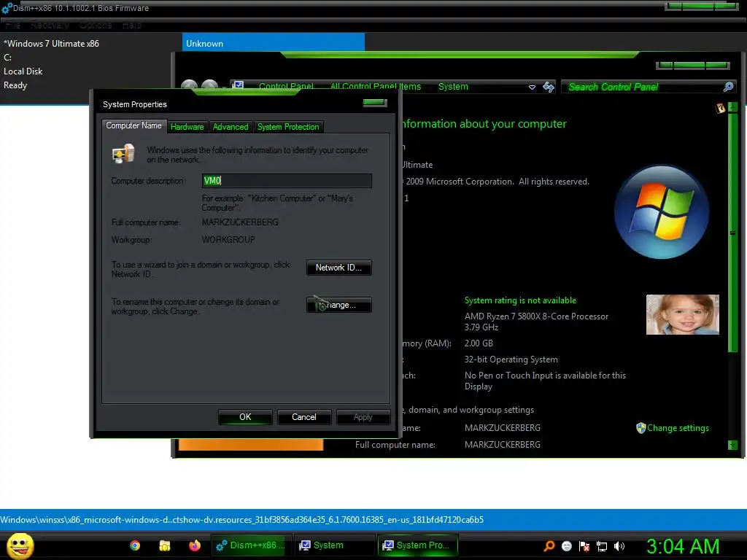The image size is (747, 560).
Task: Click the winsxs path status bar text
Action: click(x=242, y=519)
